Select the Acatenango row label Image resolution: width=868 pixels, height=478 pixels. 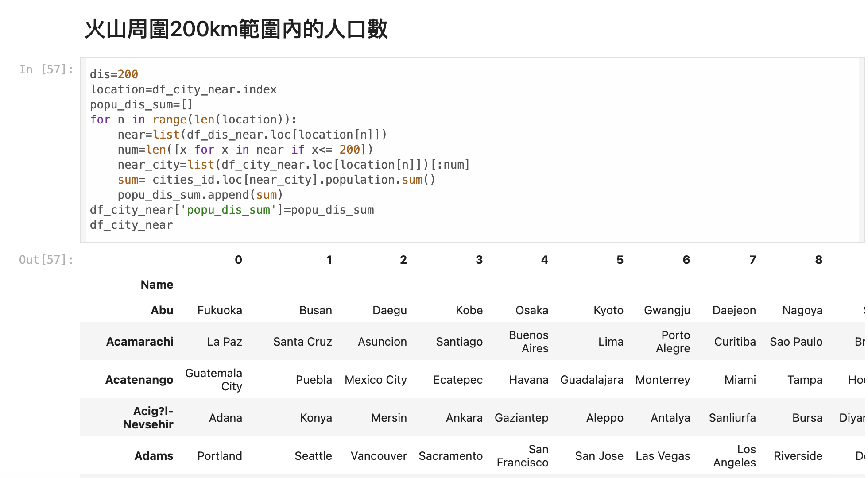point(139,380)
